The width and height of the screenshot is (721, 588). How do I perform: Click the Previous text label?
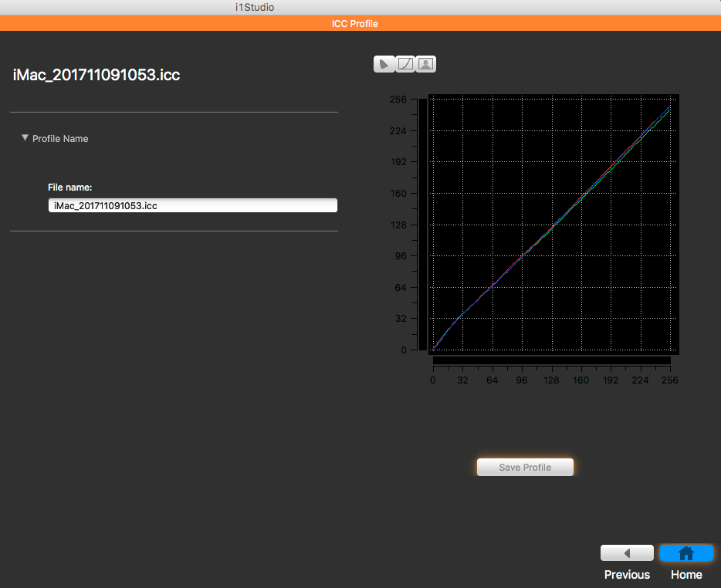(x=627, y=575)
